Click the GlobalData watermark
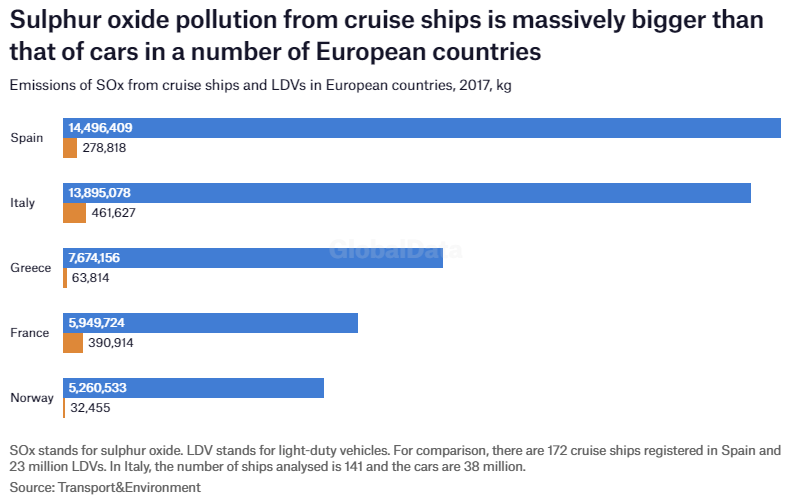 pyautogui.click(x=396, y=252)
